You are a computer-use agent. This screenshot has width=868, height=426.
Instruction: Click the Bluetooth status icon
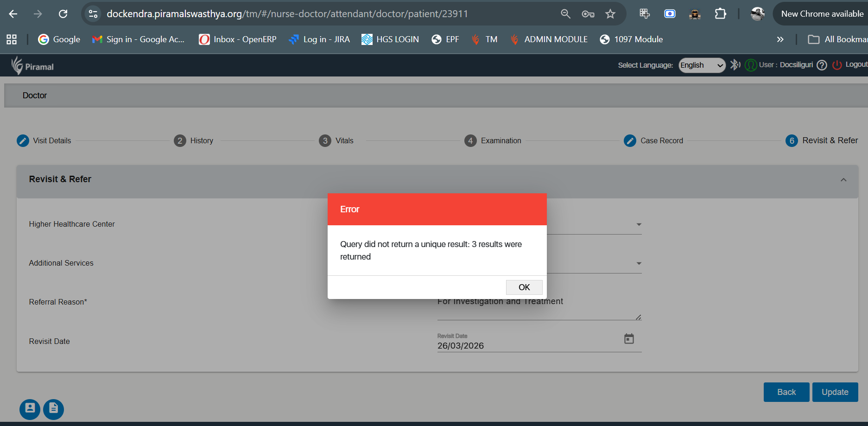pos(735,65)
